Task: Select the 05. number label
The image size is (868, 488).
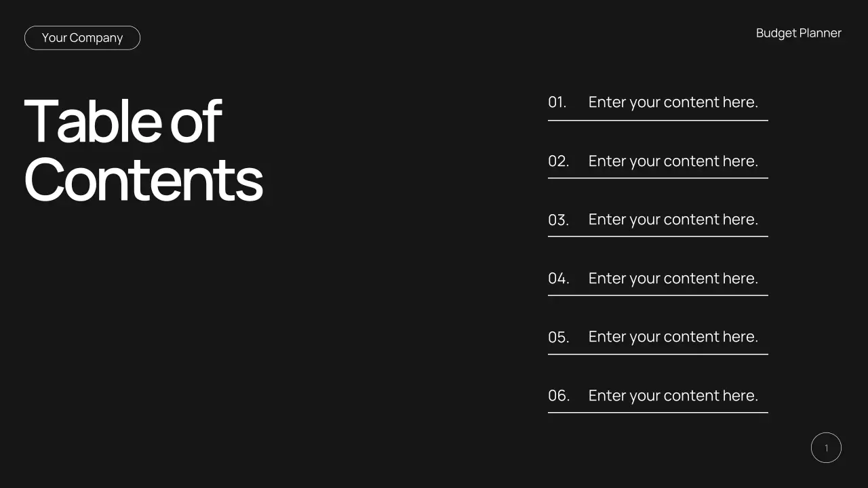Action: [x=558, y=337]
